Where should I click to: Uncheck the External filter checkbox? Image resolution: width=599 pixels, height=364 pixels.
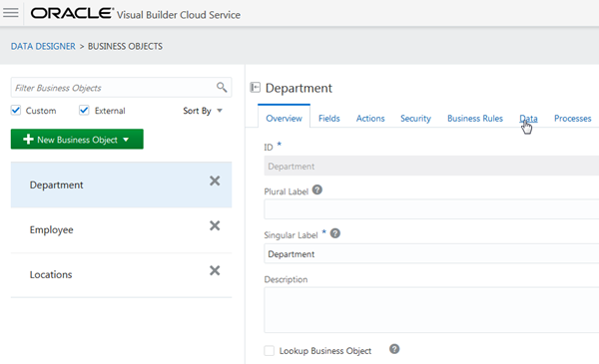84,111
